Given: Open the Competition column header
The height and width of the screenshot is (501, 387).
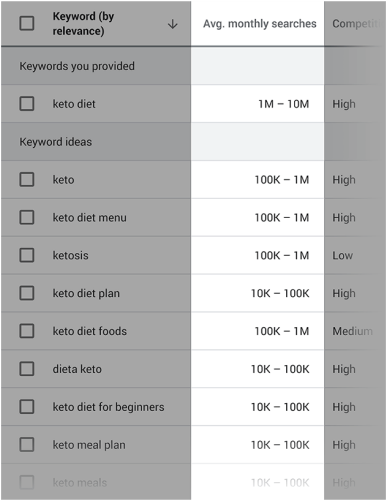Looking at the screenshot, I should [357, 24].
